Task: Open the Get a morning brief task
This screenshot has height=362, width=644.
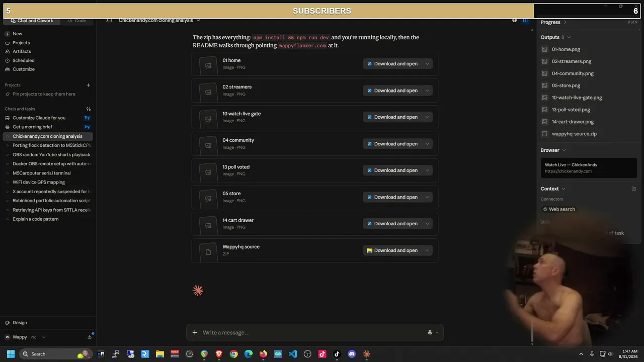Action: pos(32,127)
